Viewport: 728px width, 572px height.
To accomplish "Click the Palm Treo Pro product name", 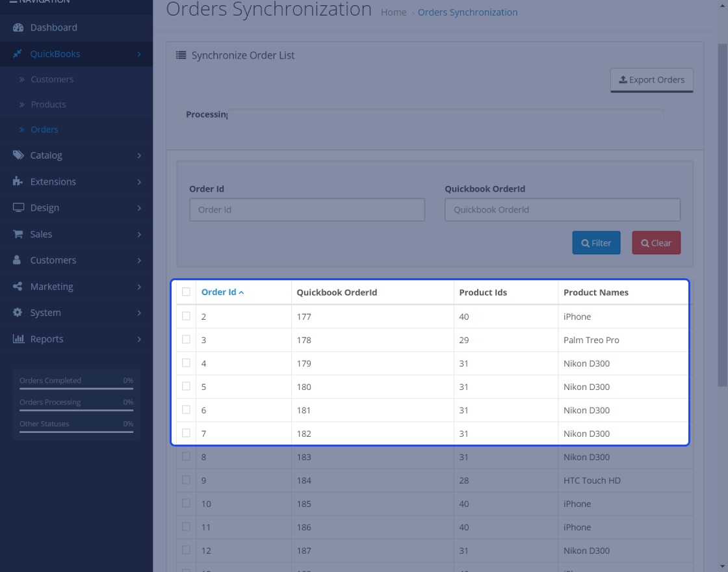I will 591,340.
